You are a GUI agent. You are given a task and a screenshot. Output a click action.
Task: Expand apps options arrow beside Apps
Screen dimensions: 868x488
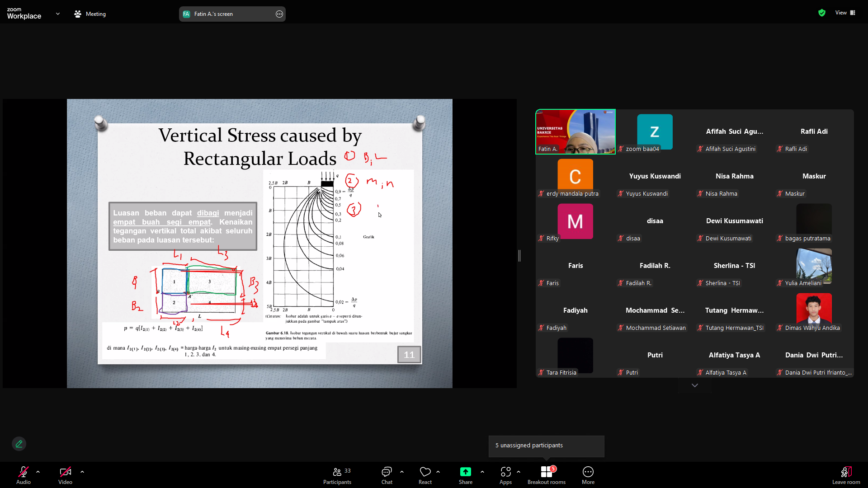[519, 472]
